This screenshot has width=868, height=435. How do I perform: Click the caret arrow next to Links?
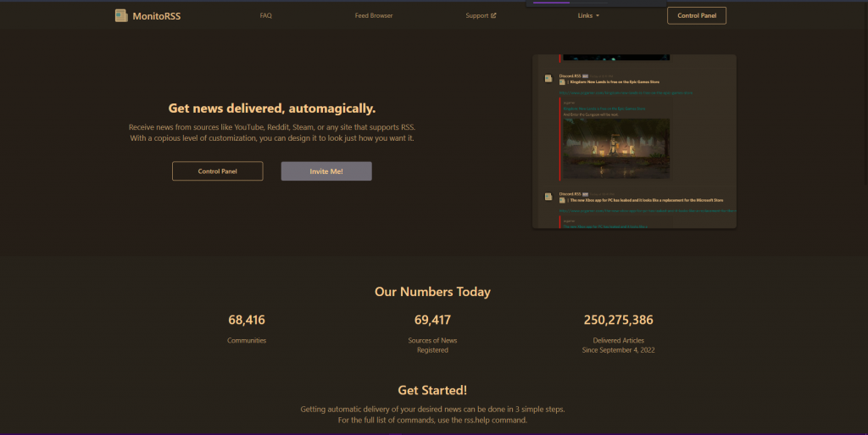pos(598,16)
